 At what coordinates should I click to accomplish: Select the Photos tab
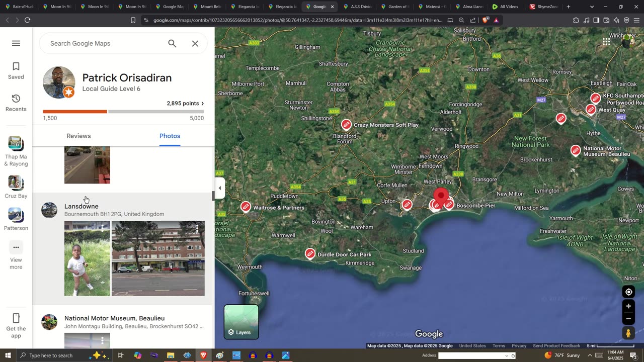tap(170, 136)
